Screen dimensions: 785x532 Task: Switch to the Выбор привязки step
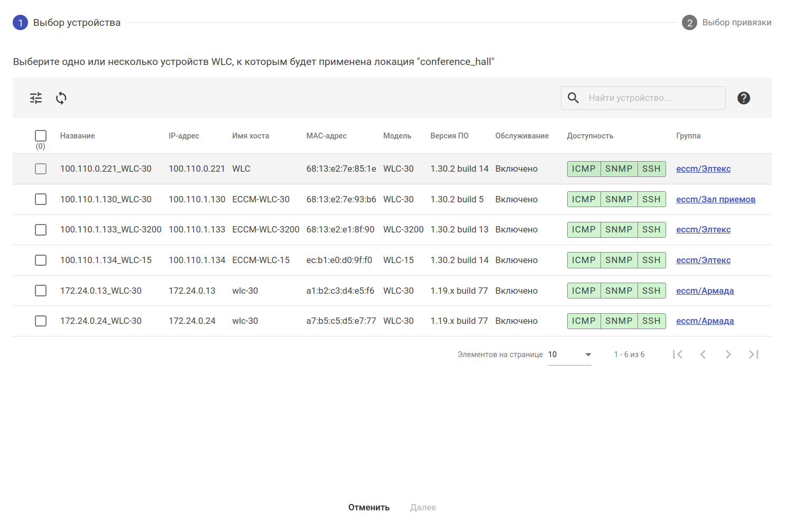tap(737, 23)
